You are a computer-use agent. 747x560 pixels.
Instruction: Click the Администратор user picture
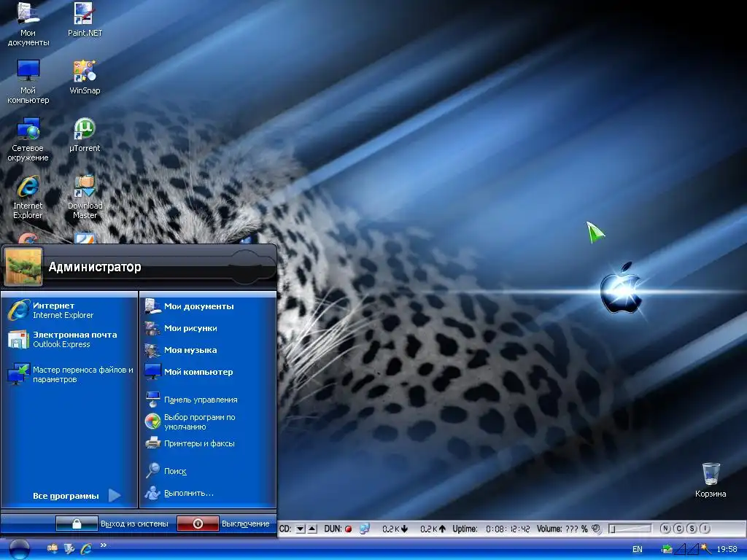23,267
